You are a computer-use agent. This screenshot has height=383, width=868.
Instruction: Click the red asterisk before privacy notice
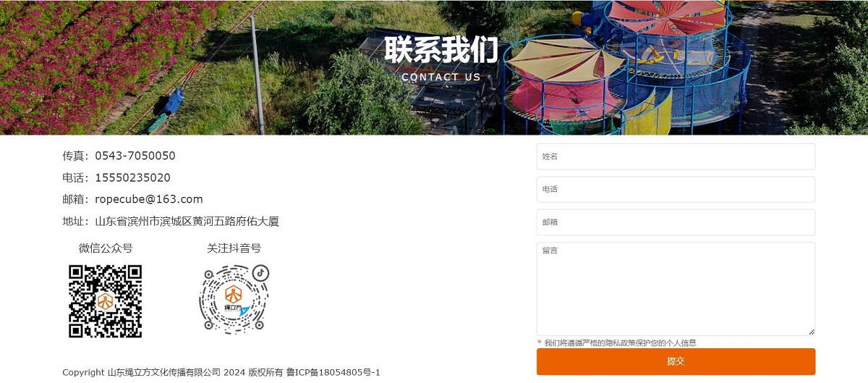pyautogui.click(x=539, y=342)
